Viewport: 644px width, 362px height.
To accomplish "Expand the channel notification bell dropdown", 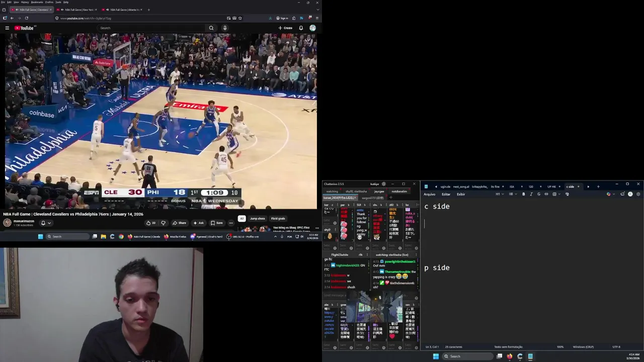I will (x=46, y=223).
